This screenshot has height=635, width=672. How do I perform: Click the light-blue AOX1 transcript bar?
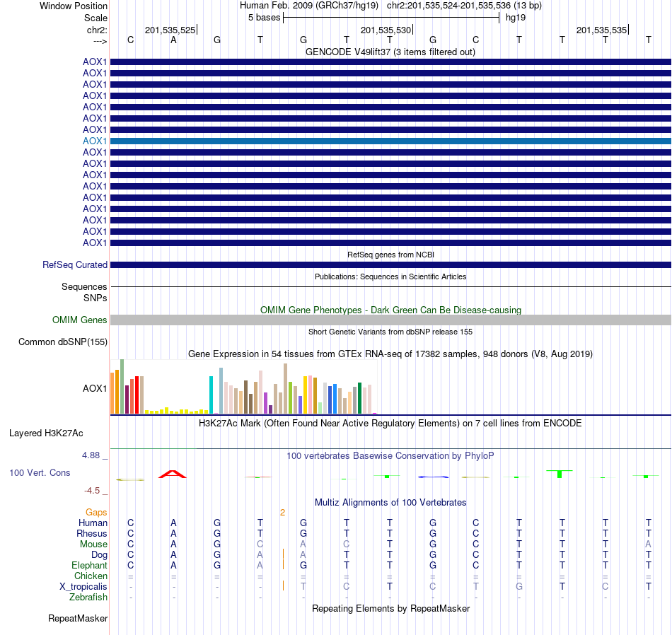coord(391,141)
